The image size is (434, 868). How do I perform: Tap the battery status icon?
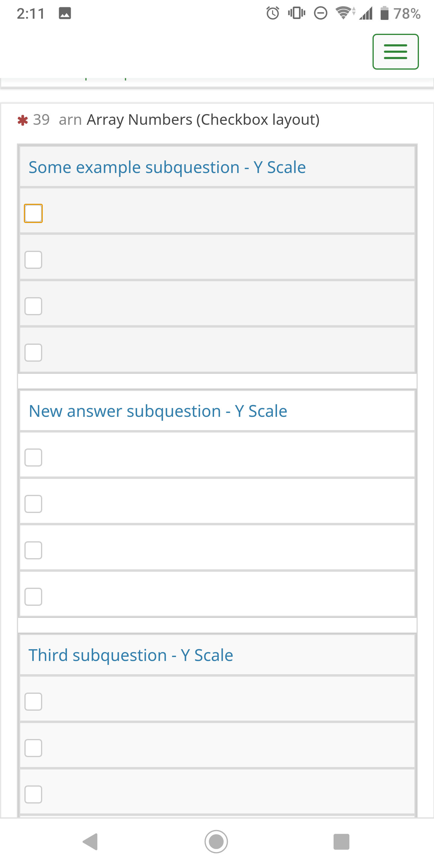tap(385, 14)
